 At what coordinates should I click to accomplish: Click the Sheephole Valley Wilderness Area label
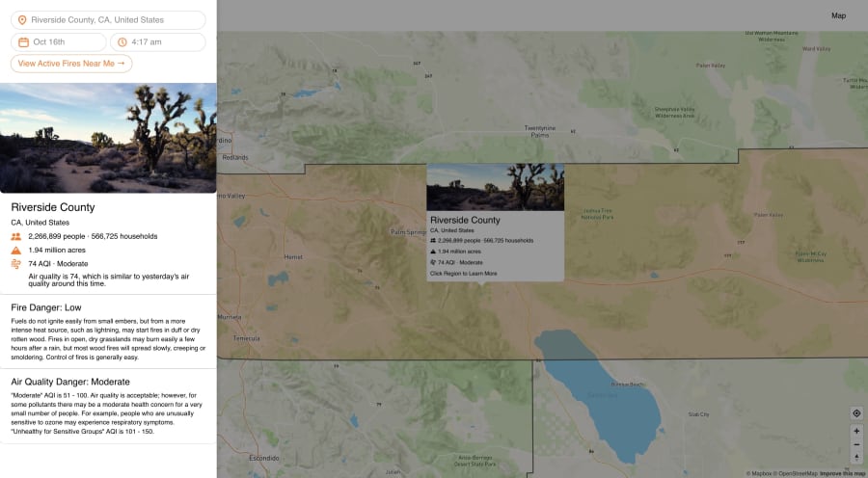[674, 113]
